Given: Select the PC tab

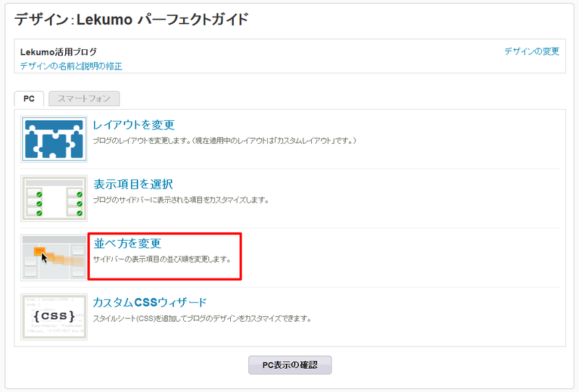Looking at the screenshot, I should click(x=29, y=98).
